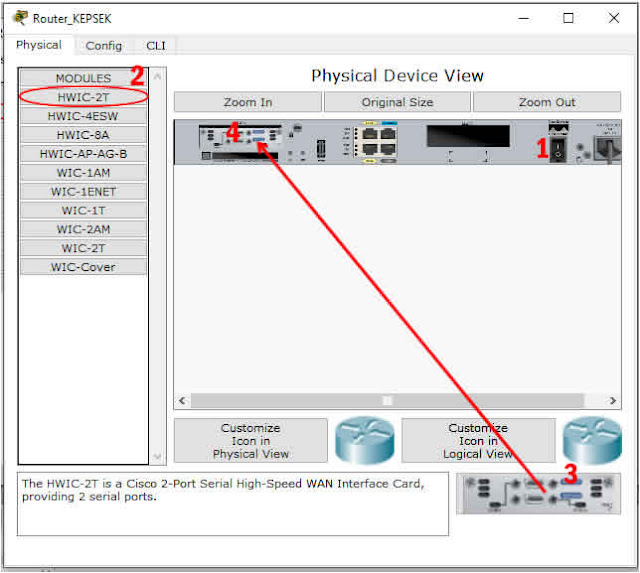Pick the HWIC-8A module
The width and height of the screenshot is (640, 573).
(83, 135)
